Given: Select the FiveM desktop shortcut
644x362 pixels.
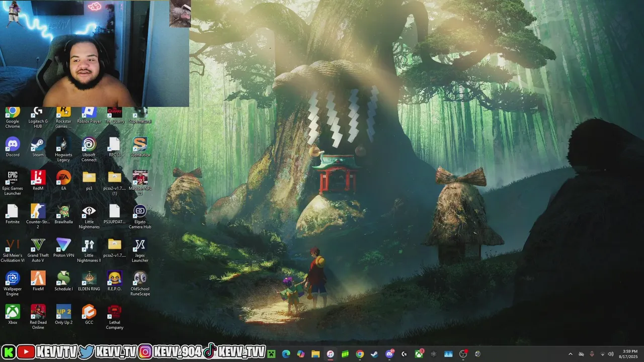Looking at the screenshot, I should click(x=38, y=281).
